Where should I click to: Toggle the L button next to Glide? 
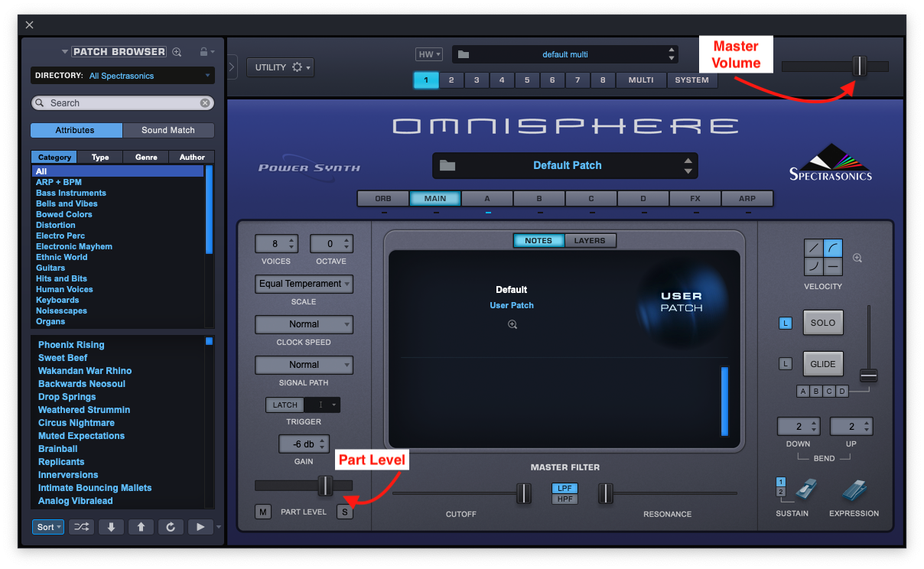786,364
